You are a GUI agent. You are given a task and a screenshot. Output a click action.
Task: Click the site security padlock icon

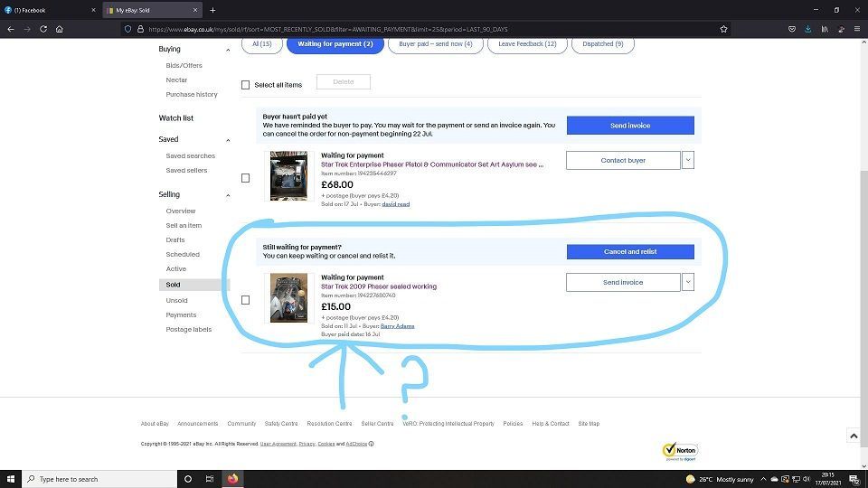141,29
